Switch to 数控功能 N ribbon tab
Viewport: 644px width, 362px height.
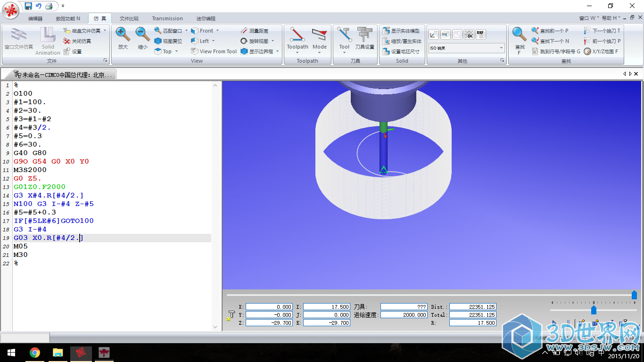point(68,19)
